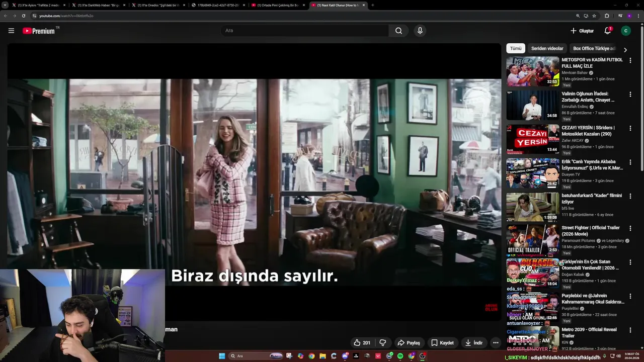Image resolution: width=644 pixels, height=362 pixels.
Task: Open the account avatar menu
Action: click(626, 31)
